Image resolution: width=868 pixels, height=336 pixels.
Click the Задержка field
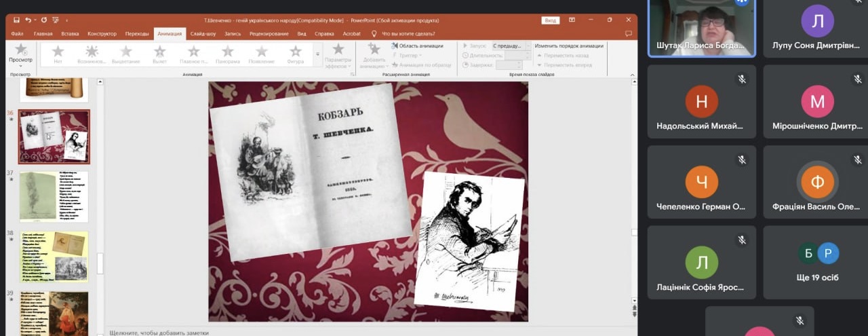point(509,65)
